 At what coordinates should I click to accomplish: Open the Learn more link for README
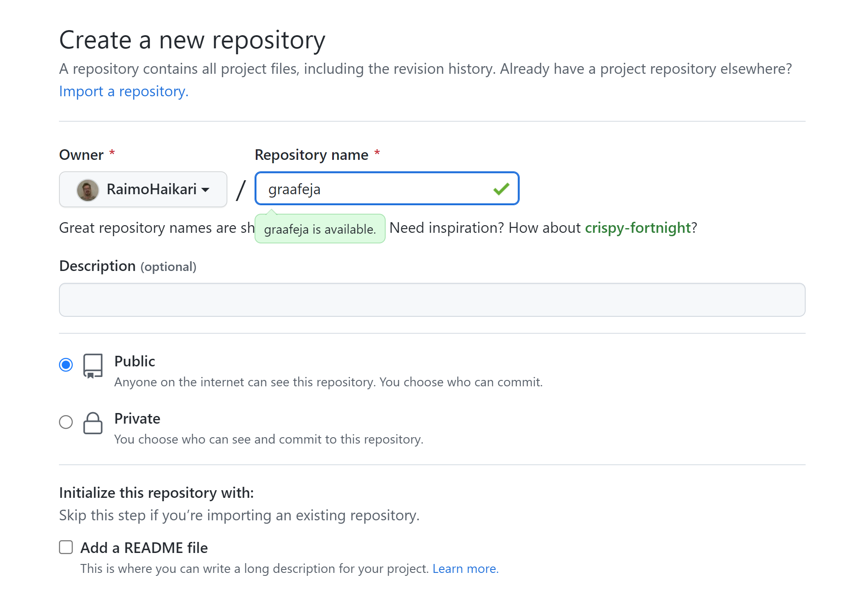[465, 569]
